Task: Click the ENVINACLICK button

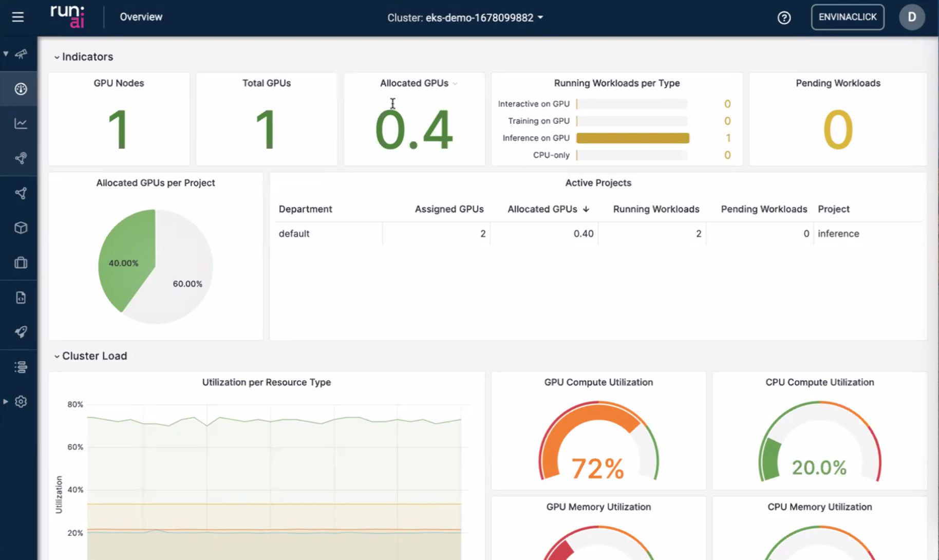Action: point(847,17)
